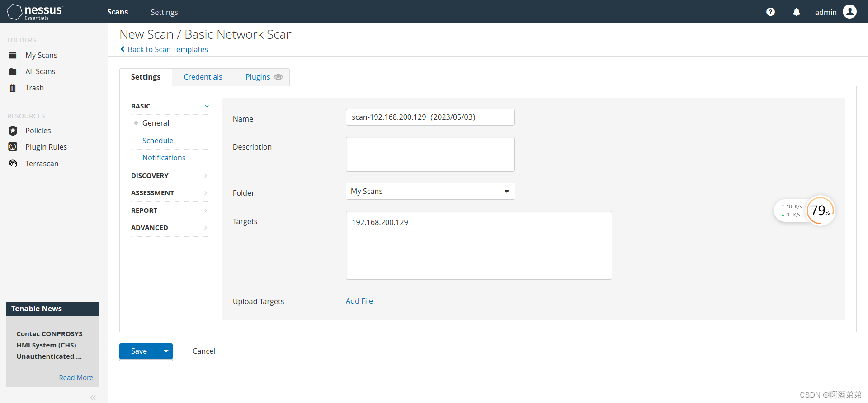Open the Schedule settings
Screen dimensions: 868x403
(158, 141)
